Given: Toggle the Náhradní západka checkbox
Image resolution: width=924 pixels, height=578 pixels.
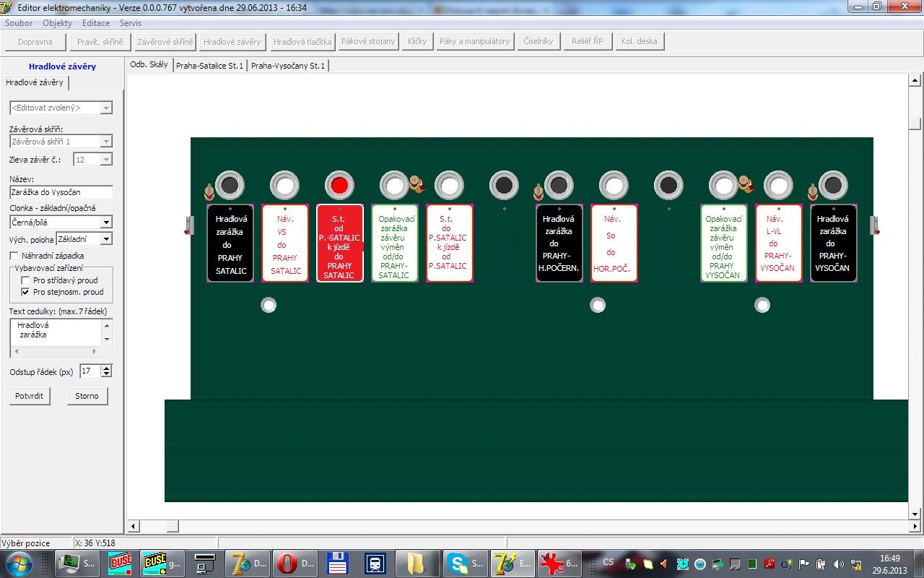Looking at the screenshot, I should [14, 256].
